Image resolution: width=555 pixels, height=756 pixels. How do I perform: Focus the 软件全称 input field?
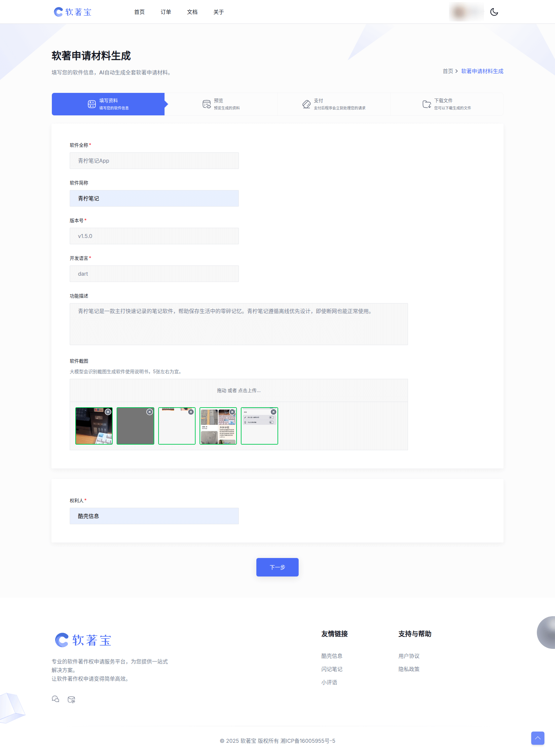154,161
